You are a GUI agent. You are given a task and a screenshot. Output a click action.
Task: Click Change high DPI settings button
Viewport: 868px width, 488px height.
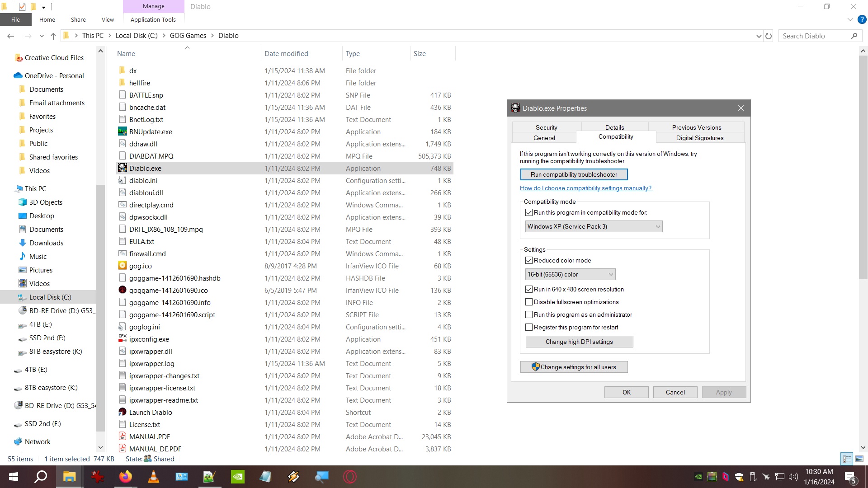[579, 342]
